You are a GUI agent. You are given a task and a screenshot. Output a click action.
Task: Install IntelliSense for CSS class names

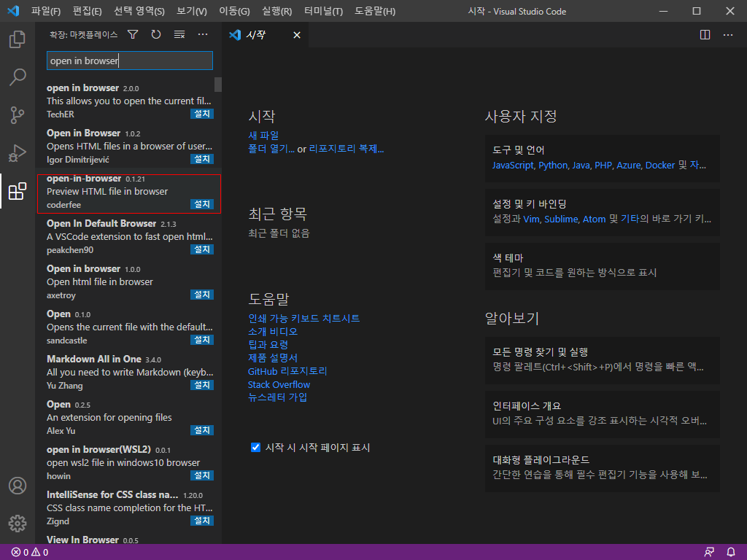[202, 521]
